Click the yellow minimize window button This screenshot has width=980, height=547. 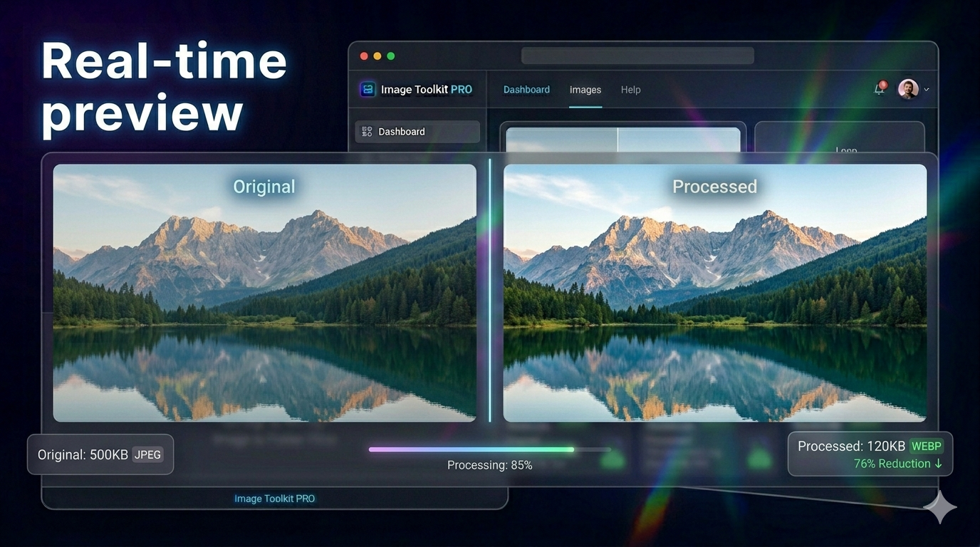point(377,56)
